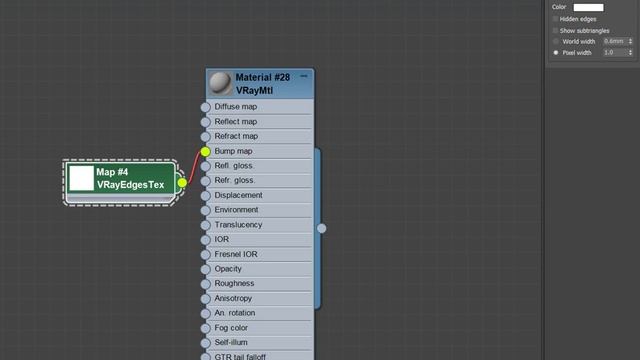Click the Material #28 node output socket

click(322, 228)
